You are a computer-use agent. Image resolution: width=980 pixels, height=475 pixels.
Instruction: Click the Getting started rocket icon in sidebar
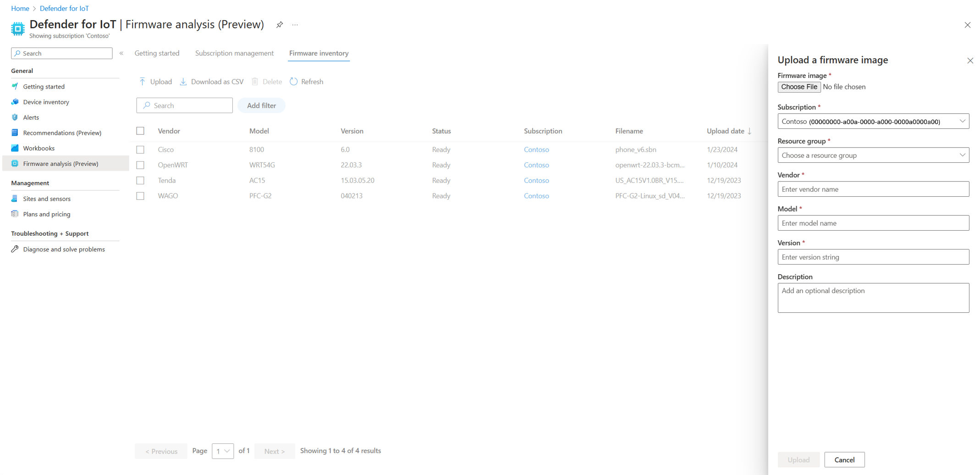[x=15, y=86]
